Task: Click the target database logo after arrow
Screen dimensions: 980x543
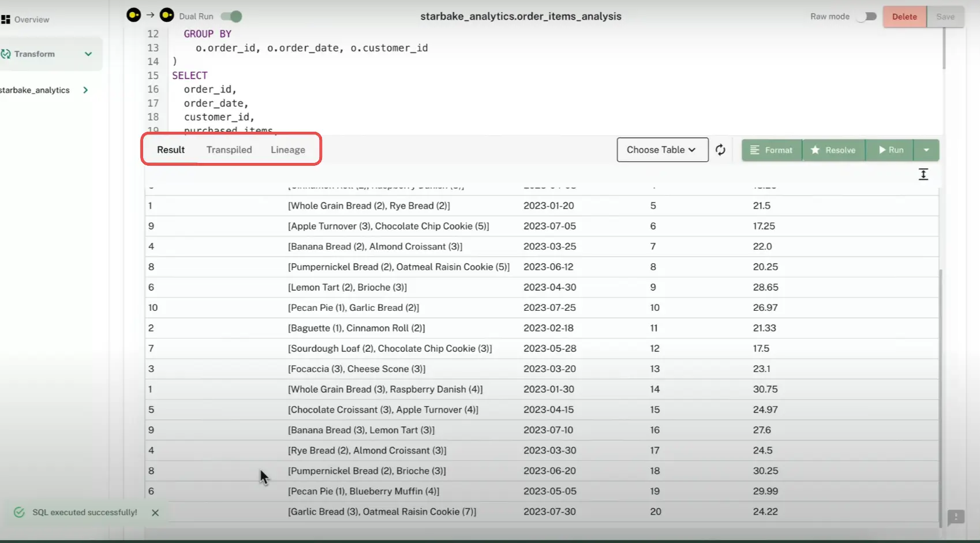Action: (x=167, y=16)
